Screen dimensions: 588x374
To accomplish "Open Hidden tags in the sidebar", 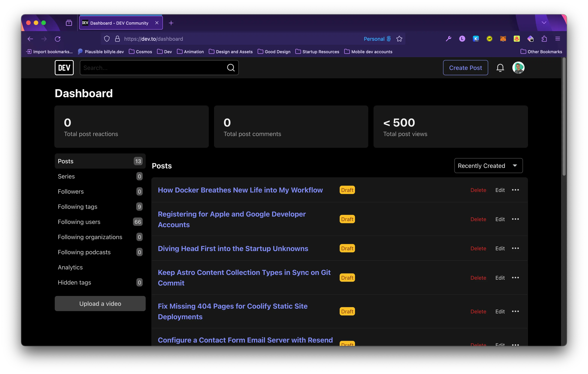I will click(100, 282).
